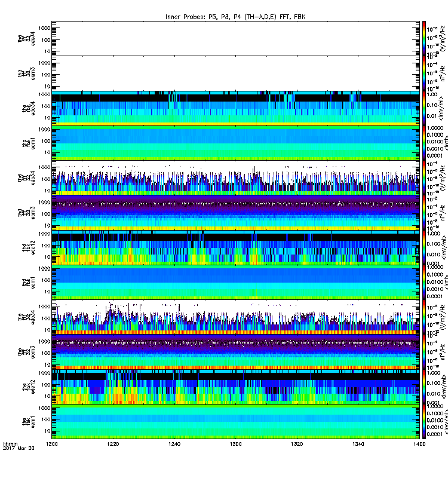Viewport: 448px width, 478px height.
Task: Click inside the the fff edc34 spectrogram
Action: pos(235,317)
